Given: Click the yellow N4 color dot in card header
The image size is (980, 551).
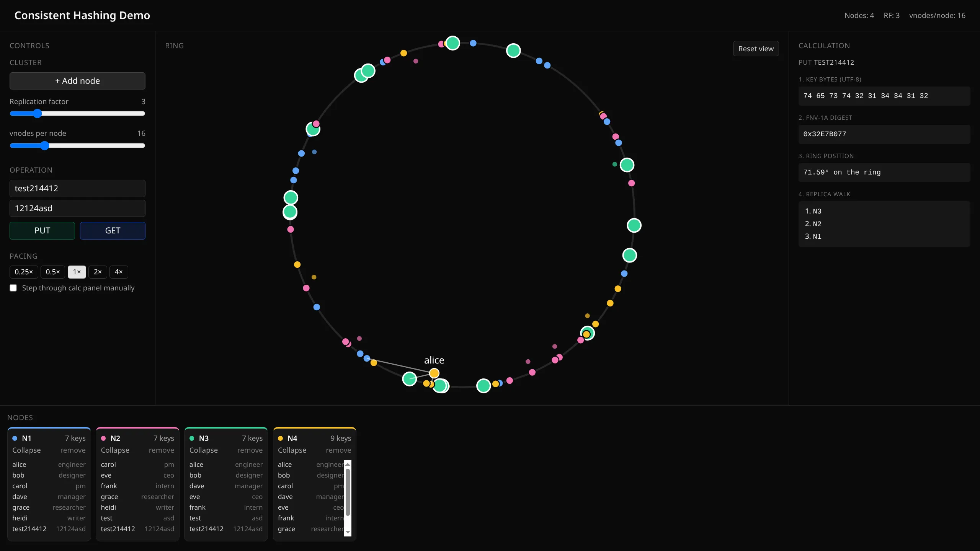Looking at the screenshot, I should click(x=281, y=438).
